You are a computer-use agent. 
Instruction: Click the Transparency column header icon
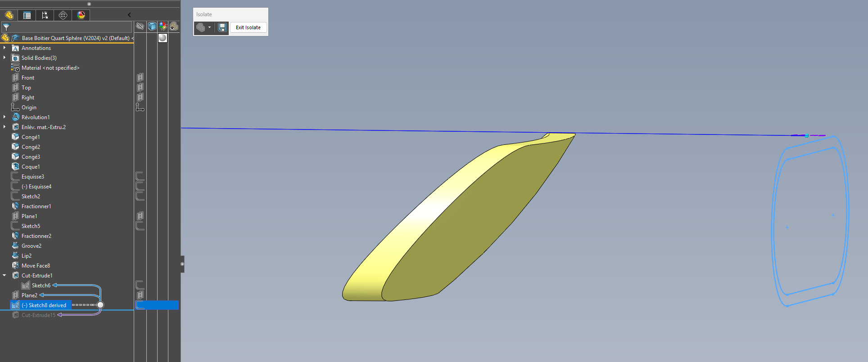click(174, 27)
